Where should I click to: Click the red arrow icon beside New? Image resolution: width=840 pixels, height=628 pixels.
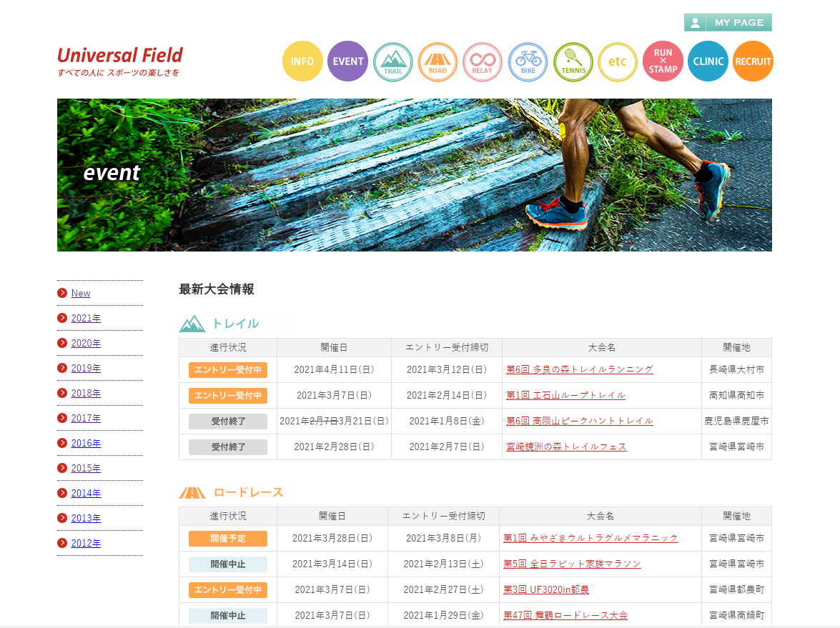coord(62,293)
